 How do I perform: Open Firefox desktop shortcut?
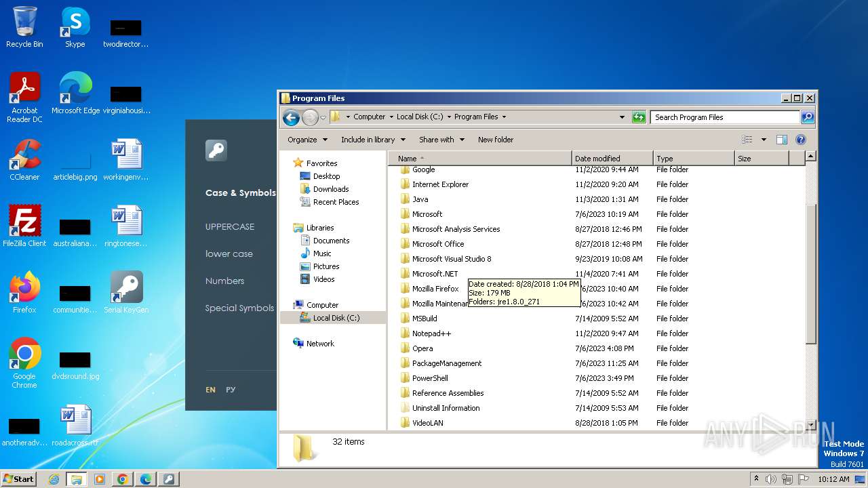coord(24,293)
